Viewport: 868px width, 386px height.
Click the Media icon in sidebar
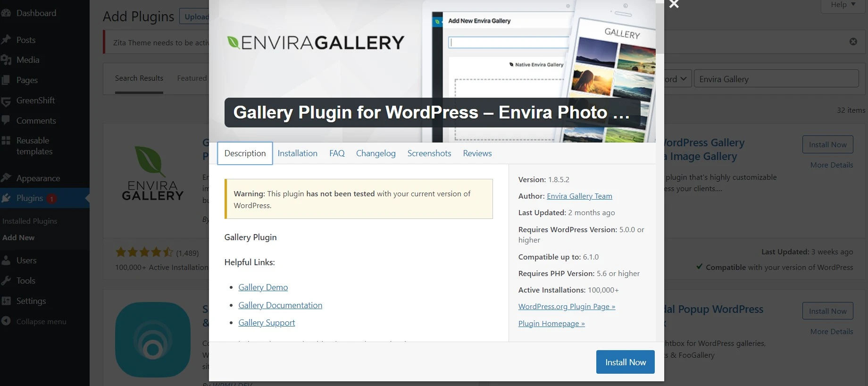tap(6, 60)
